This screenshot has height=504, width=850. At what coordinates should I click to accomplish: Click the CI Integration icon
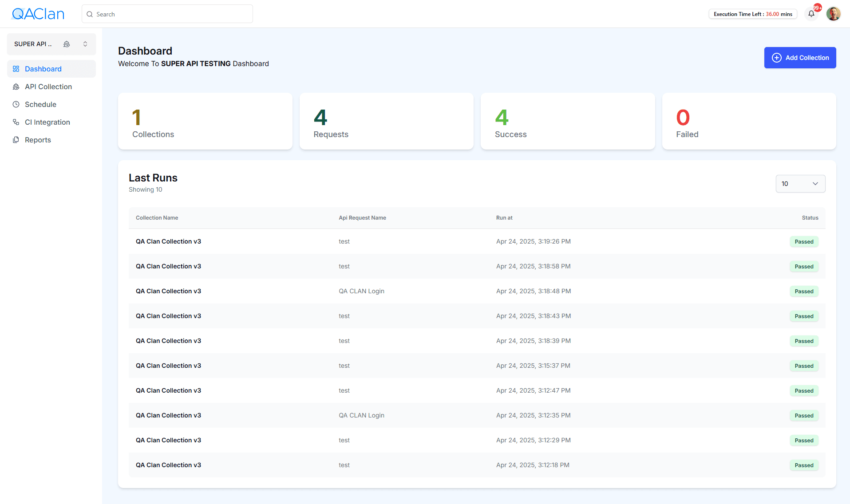(16, 122)
